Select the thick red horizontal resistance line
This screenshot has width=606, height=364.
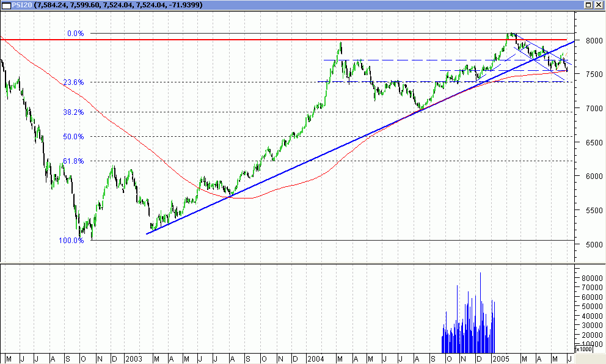283,40
